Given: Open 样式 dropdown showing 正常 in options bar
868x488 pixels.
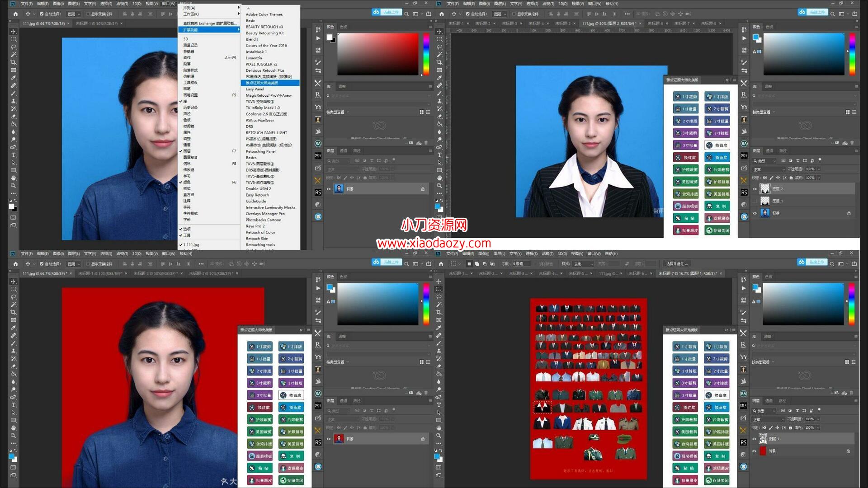Looking at the screenshot, I should pos(584,264).
